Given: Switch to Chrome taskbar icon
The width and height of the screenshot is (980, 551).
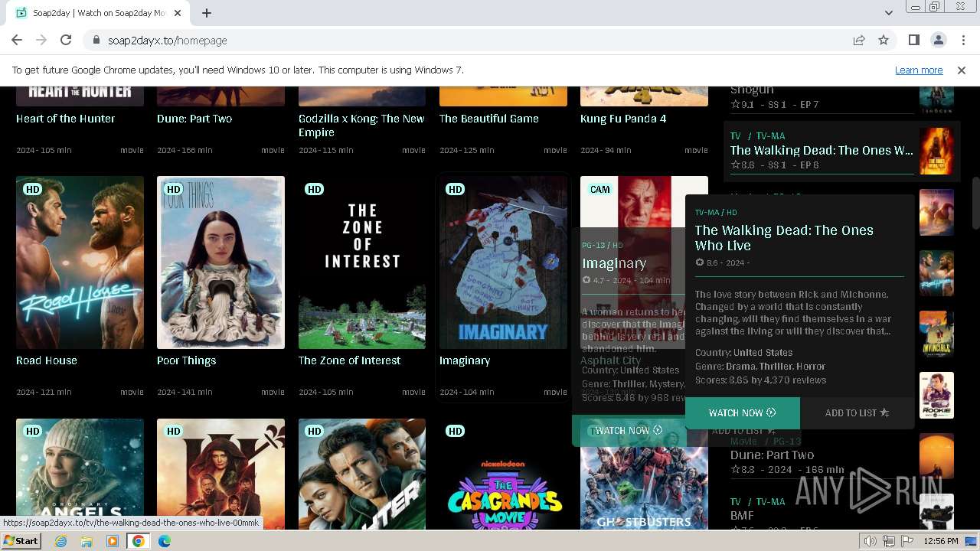Looking at the screenshot, I should 139,541.
